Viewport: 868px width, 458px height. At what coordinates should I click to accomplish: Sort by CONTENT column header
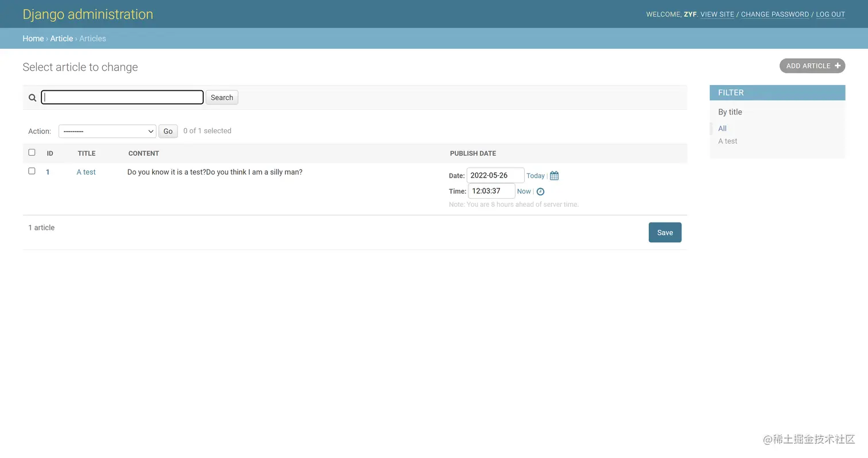click(x=144, y=153)
